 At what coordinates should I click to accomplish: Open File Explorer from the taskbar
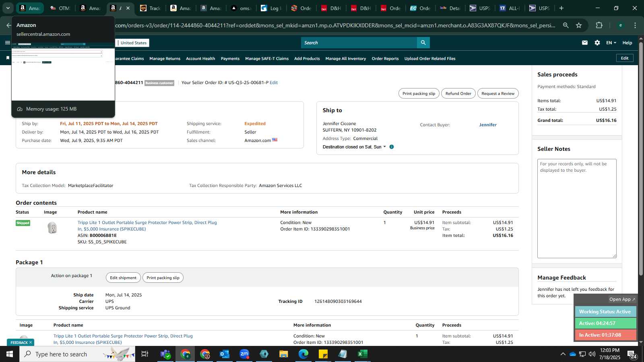(283, 354)
